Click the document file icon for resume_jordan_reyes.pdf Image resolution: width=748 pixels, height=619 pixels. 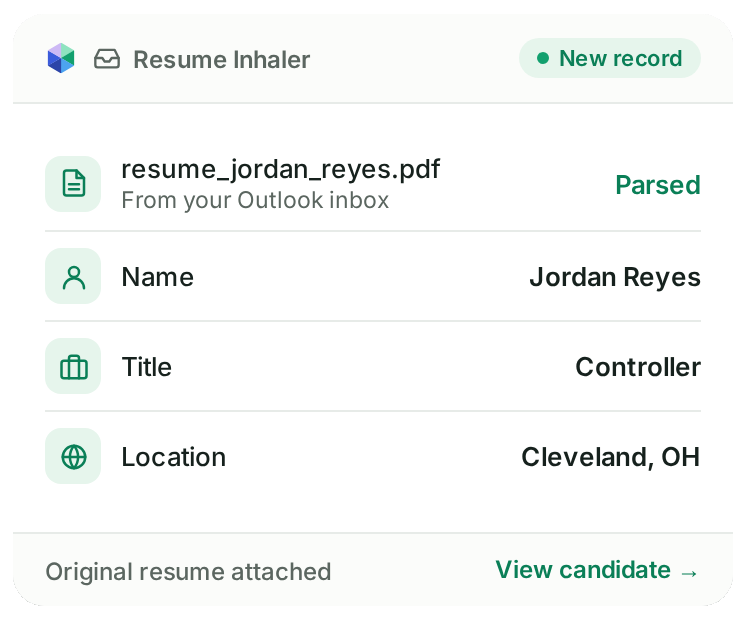pyautogui.click(x=73, y=184)
